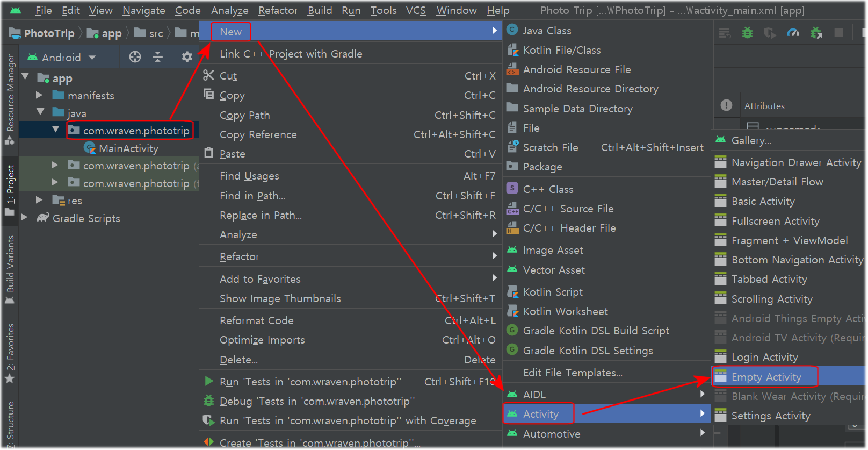Open the Build menu

tap(320, 10)
